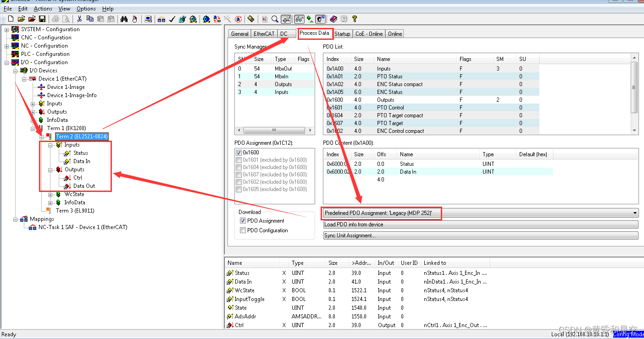Screen dimensions: 644x339
Task: Select Data Out variable under Outputs
Action: [x=84, y=186]
